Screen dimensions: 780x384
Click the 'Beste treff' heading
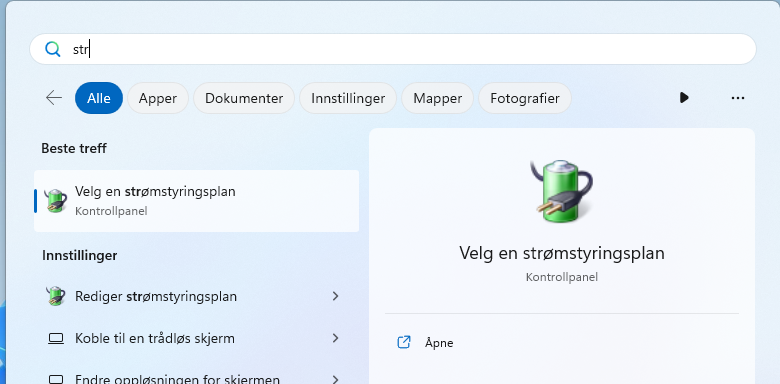(x=74, y=148)
